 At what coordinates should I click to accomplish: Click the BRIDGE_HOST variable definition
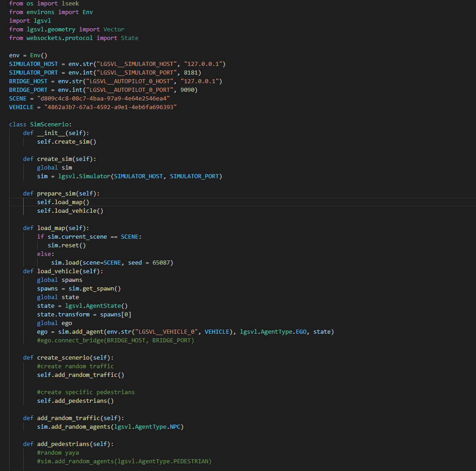point(28,81)
